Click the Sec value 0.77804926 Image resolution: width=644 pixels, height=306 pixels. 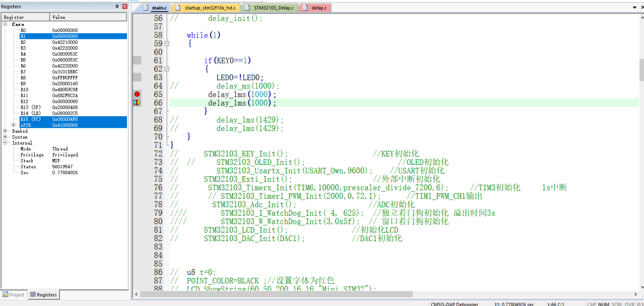65,173
